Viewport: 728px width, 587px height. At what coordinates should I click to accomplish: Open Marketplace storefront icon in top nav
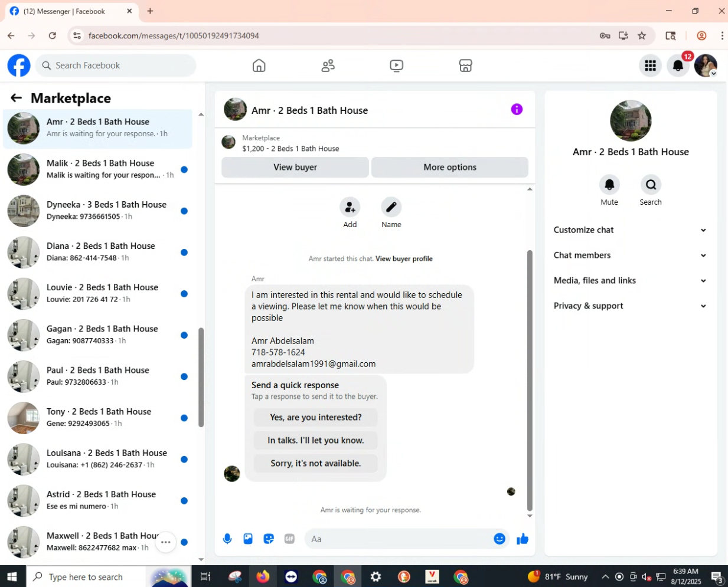(x=466, y=65)
